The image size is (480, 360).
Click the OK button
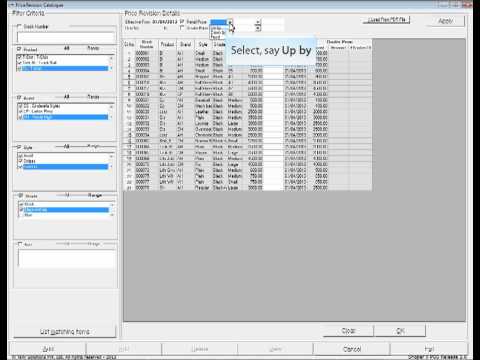[x=400, y=331]
